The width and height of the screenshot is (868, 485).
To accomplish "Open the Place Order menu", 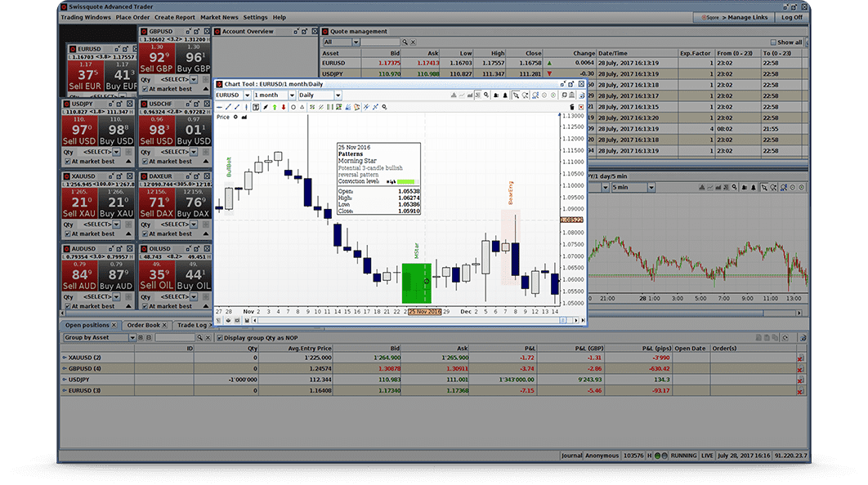I will click(133, 18).
